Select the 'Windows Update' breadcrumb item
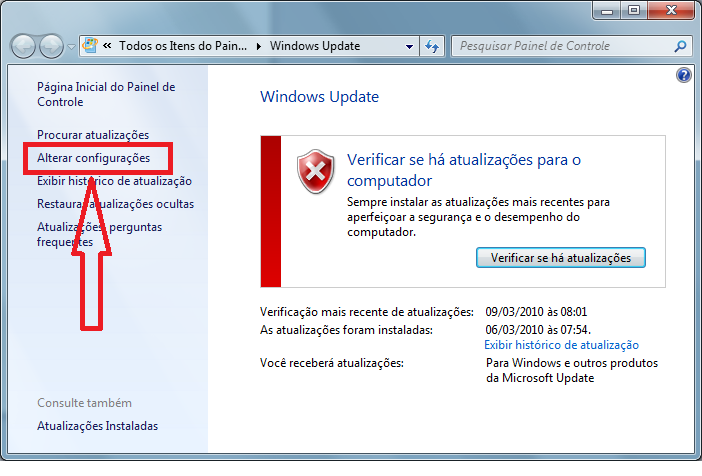 pyautogui.click(x=315, y=46)
